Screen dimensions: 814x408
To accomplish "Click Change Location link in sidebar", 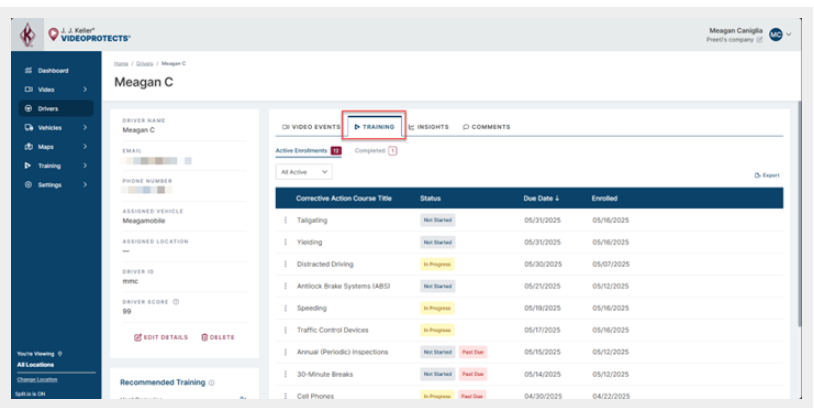I will [x=37, y=379].
